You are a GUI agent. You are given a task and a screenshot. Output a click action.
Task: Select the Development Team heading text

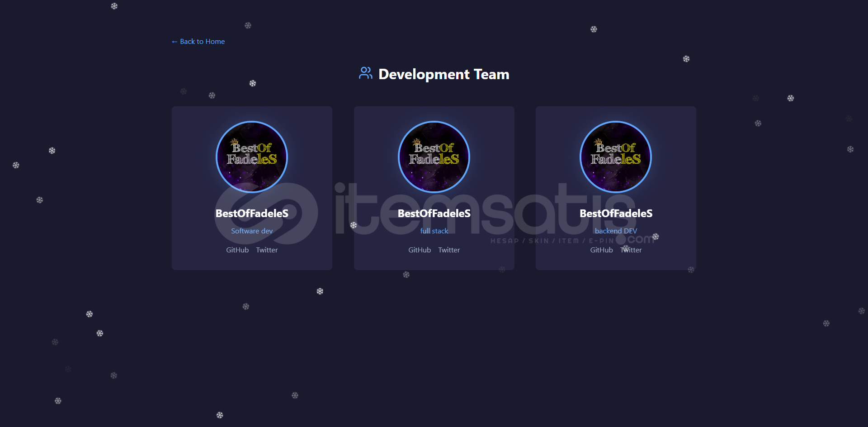coord(444,74)
